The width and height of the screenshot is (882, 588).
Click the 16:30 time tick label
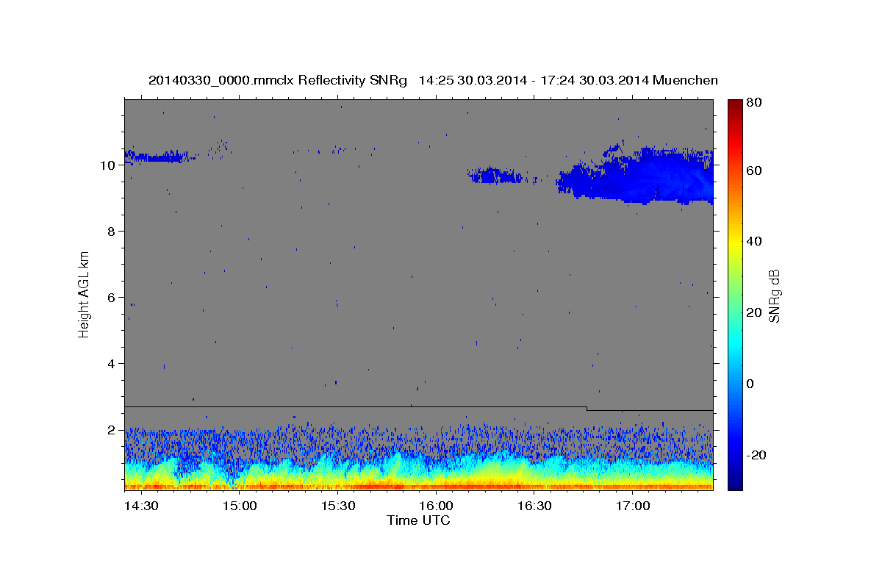click(534, 506)
